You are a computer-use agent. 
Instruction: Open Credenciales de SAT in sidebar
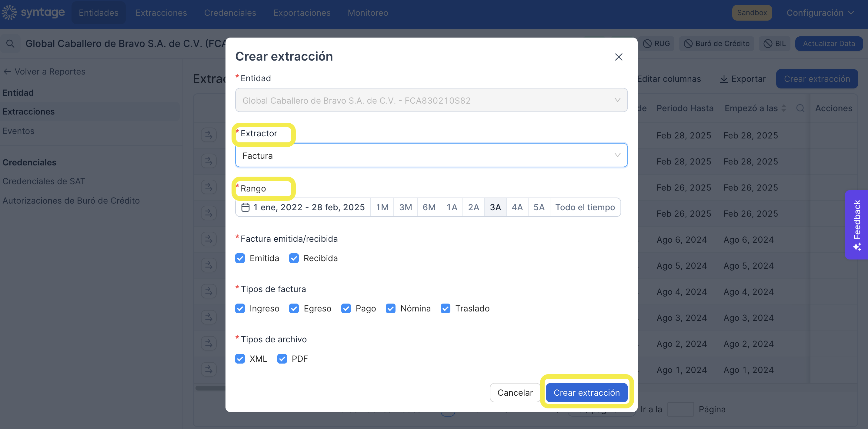pos(44,181)
